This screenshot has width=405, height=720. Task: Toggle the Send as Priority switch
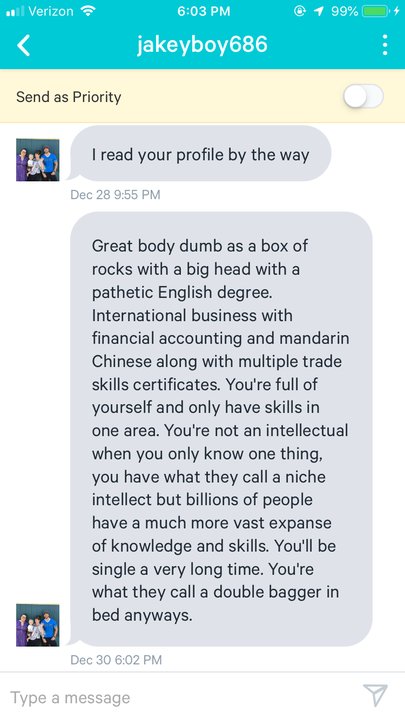pos(363,96)
